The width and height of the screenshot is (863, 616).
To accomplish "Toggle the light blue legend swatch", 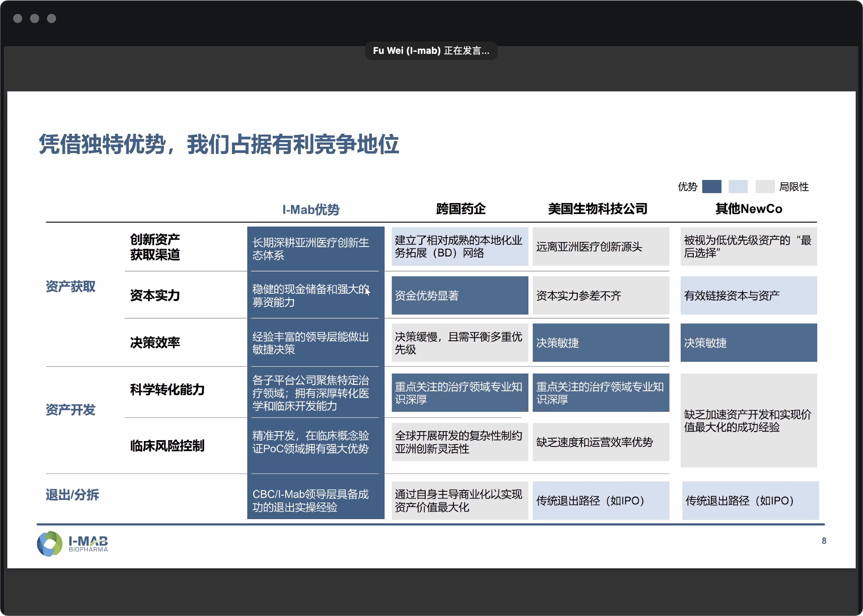I will [x=738, y=186].
